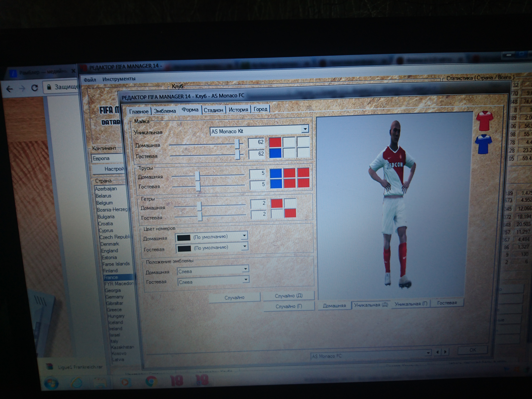
Task: Show the Гостевая kit preview
Action: tap(447, 303)
